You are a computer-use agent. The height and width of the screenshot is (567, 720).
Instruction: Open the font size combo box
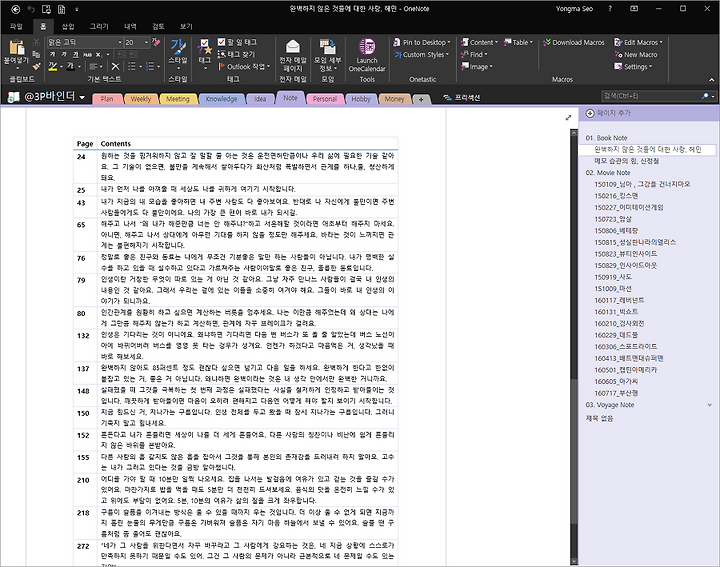[137, 42]
